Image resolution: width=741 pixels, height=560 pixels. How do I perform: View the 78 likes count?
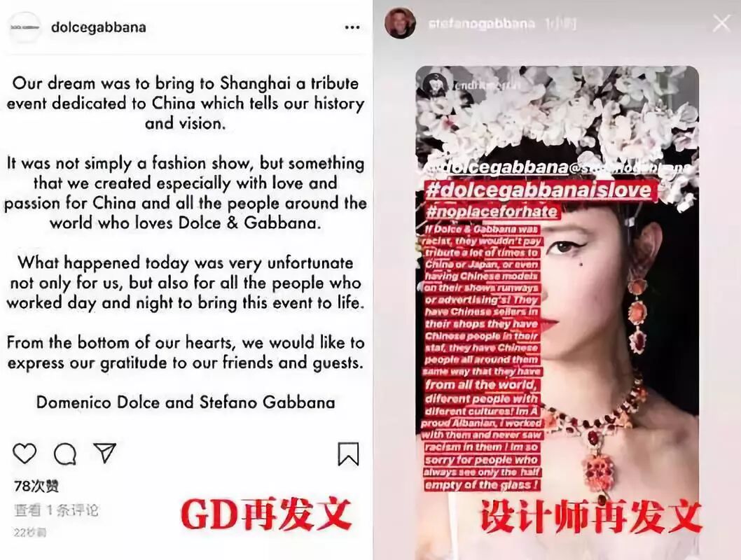pos(36,486)
